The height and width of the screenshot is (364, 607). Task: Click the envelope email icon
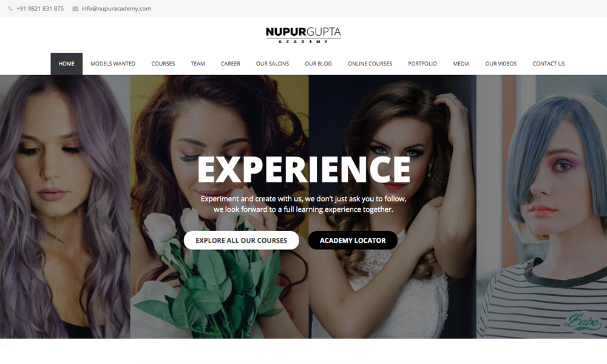pos(75,8)
